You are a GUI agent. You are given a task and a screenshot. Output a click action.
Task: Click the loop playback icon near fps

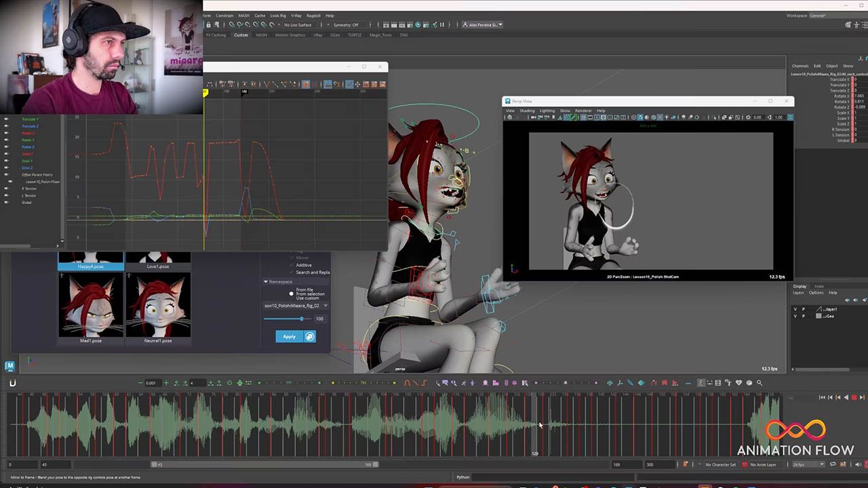[833, 464]
